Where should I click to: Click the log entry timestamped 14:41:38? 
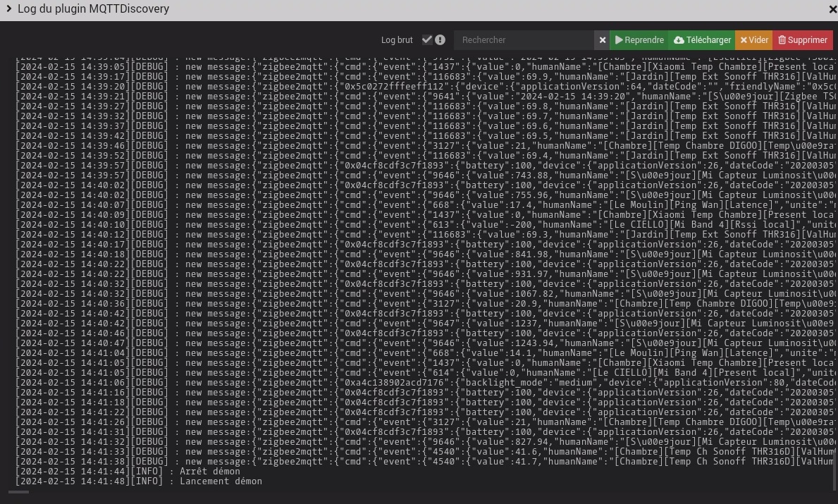(x=425, y=461)
